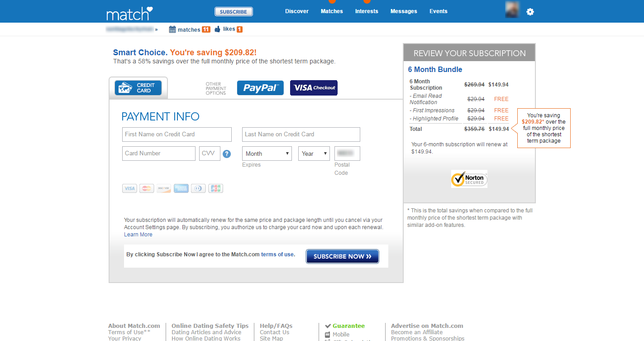Click First Impressions row text
This screenshot has width=644, height=341.
(432, 110)
